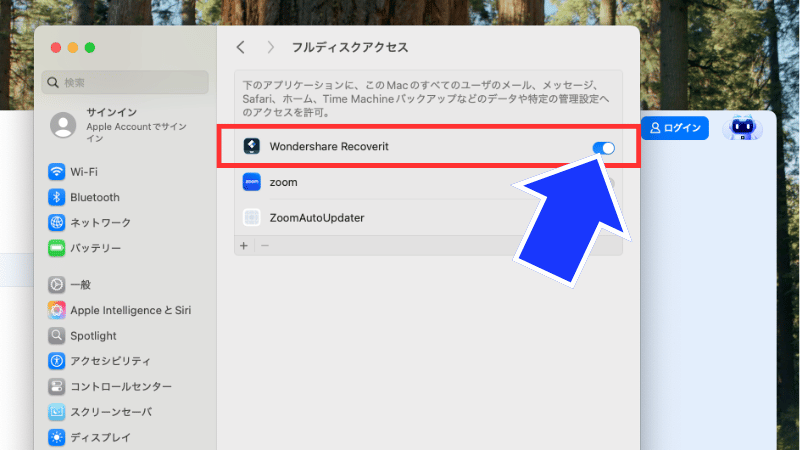
Task: Remove the application with the minus button
Action: [x=265, y=245]
